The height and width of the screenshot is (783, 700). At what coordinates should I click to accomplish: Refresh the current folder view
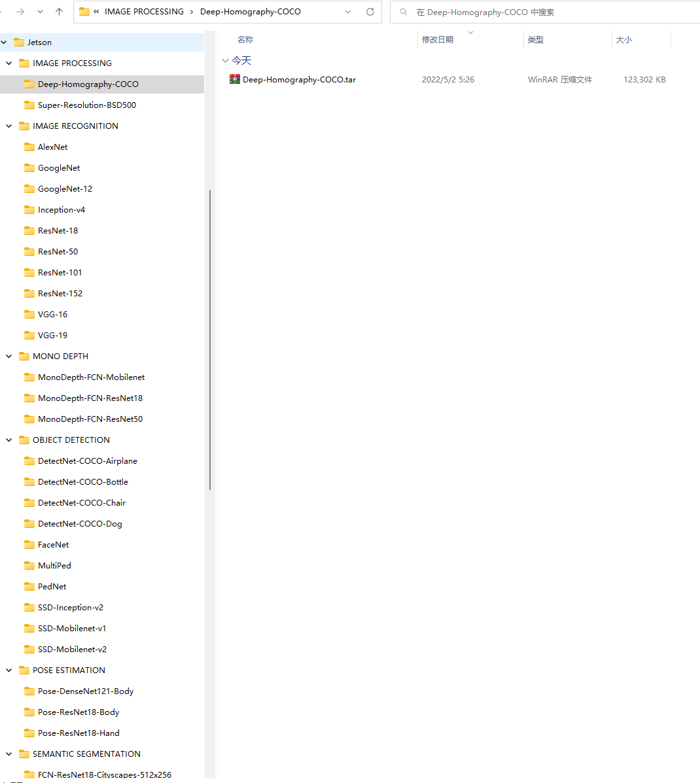(370, 12)
